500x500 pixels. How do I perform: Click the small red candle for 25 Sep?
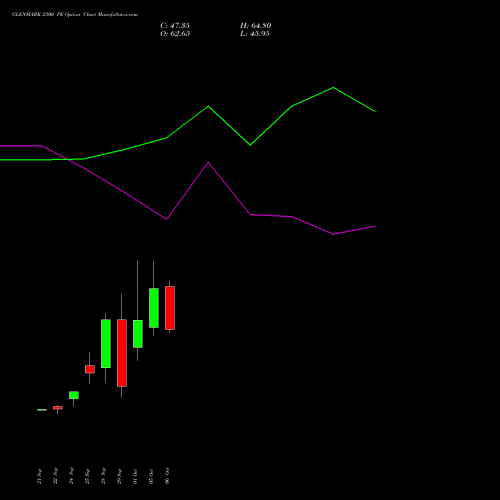coord(90,369)
